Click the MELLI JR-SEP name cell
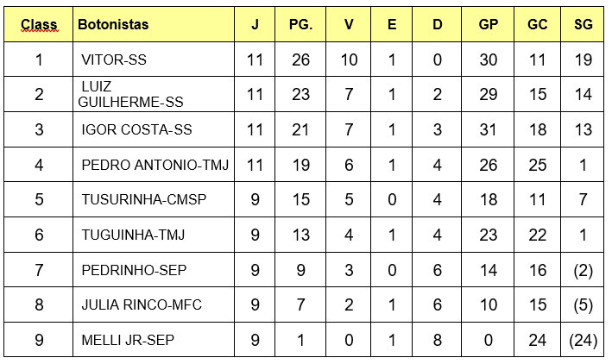This screenshot has width=612, height=364. coord(128,341)
